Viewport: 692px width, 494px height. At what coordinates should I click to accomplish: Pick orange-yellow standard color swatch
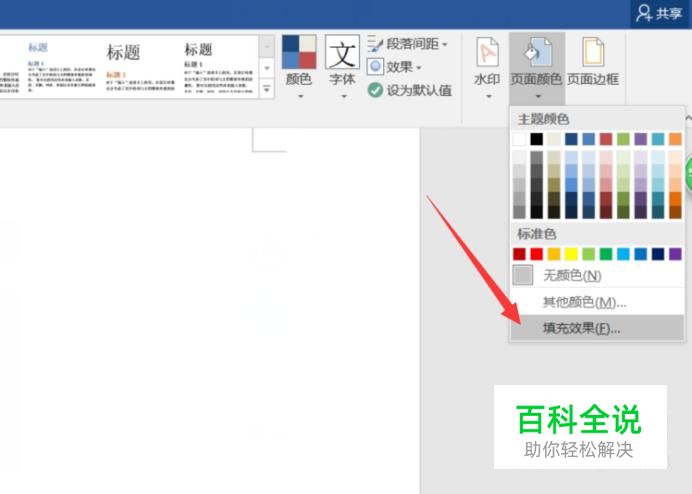click(554, 254)
